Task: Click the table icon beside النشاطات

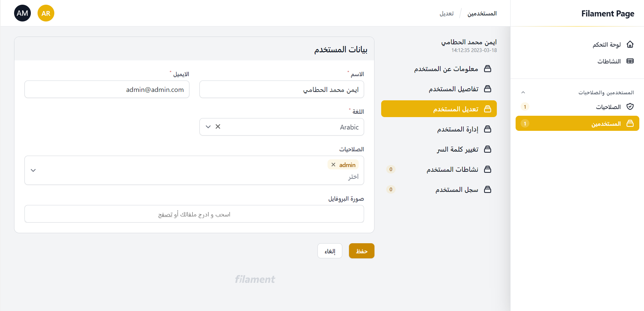Action: click(x=630, y=61)
